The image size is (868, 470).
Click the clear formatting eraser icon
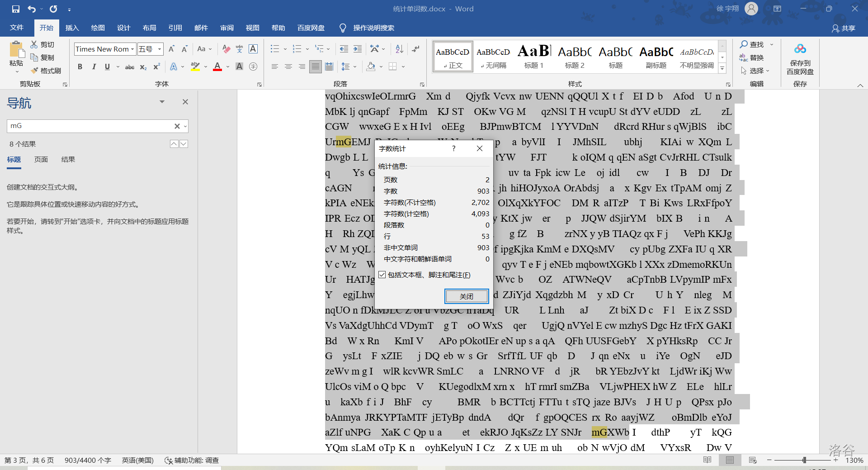click(226, 49)
